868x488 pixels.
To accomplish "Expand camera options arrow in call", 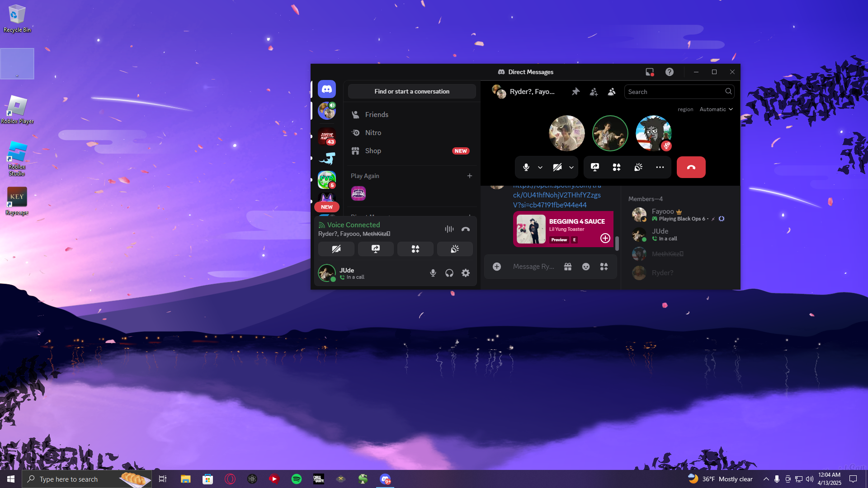I will (571, 167).
